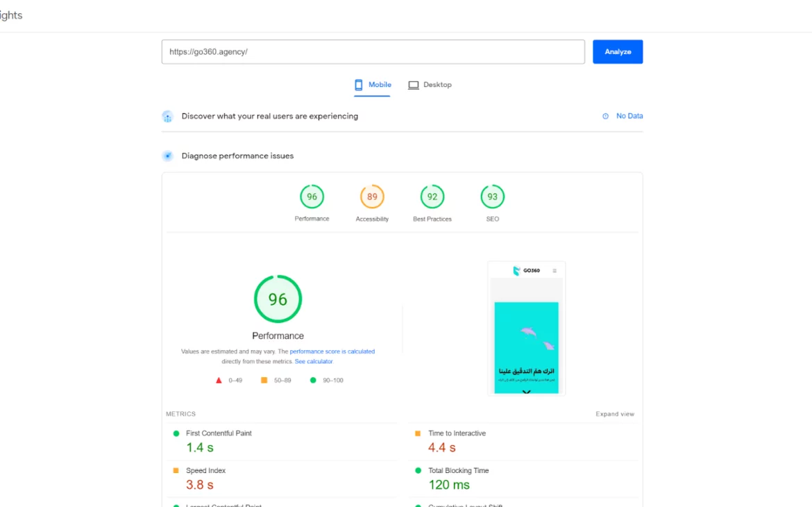Image resolution: width=812 pixels, height=507 pixels.
Task: Switch to the Desktop tab
Action: (x=430, y=85)
